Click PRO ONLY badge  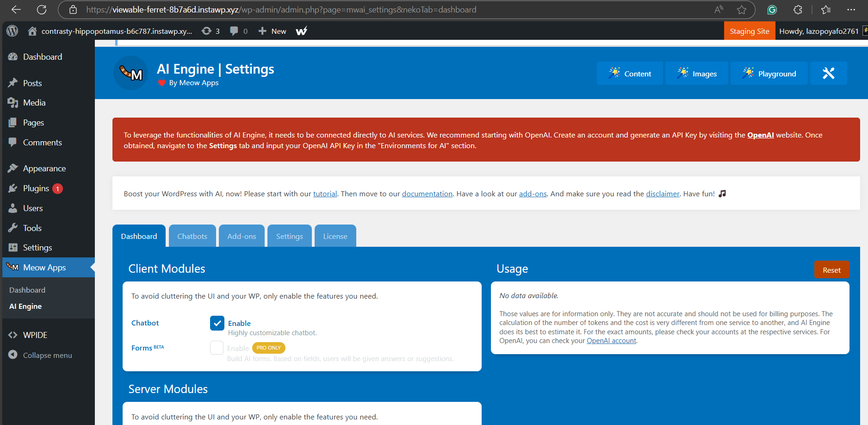[x=268, y=348]
